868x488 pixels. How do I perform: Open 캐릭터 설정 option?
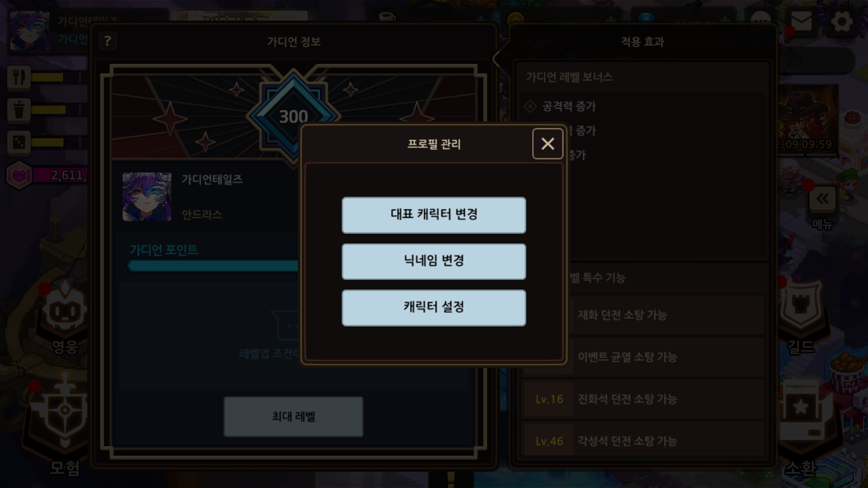(x=434, y=308)
